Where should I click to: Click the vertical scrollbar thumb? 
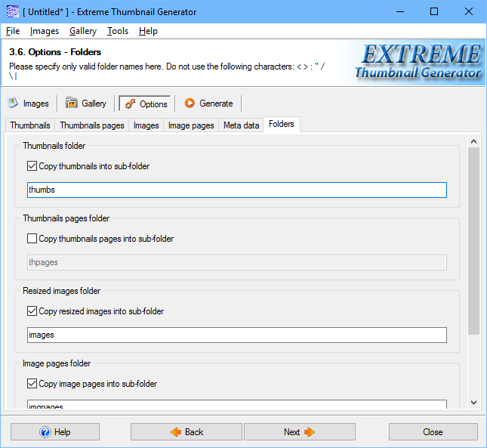point(473,241)
